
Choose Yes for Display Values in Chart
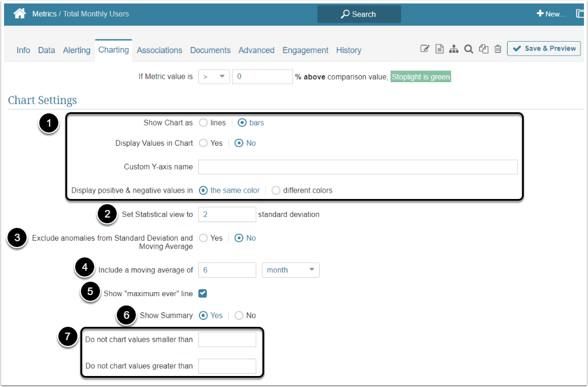coord(204,143)
